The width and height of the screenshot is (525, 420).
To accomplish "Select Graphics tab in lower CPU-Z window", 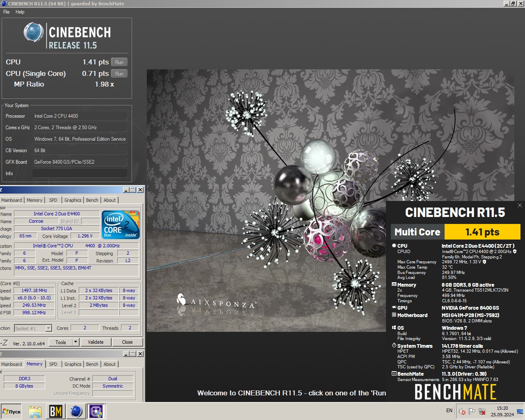I will tap(73, 364).
